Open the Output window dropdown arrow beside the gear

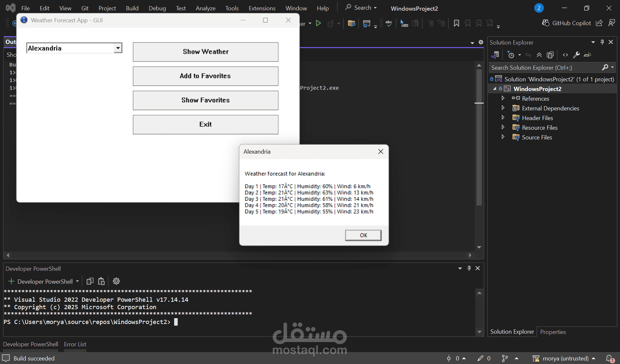point(472,43)
